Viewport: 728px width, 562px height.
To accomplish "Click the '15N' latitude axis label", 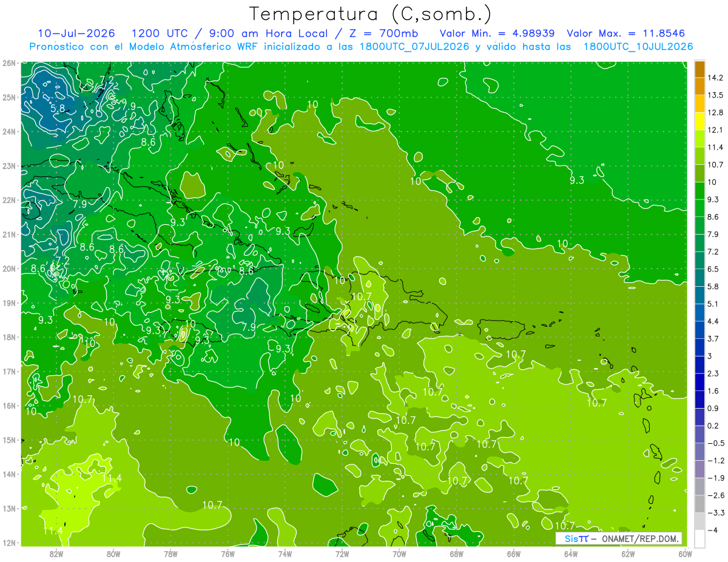I will (8, 440).
